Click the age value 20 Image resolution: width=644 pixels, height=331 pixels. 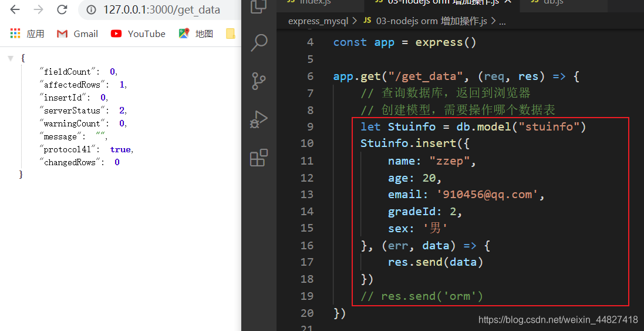(x=429, y=178)
